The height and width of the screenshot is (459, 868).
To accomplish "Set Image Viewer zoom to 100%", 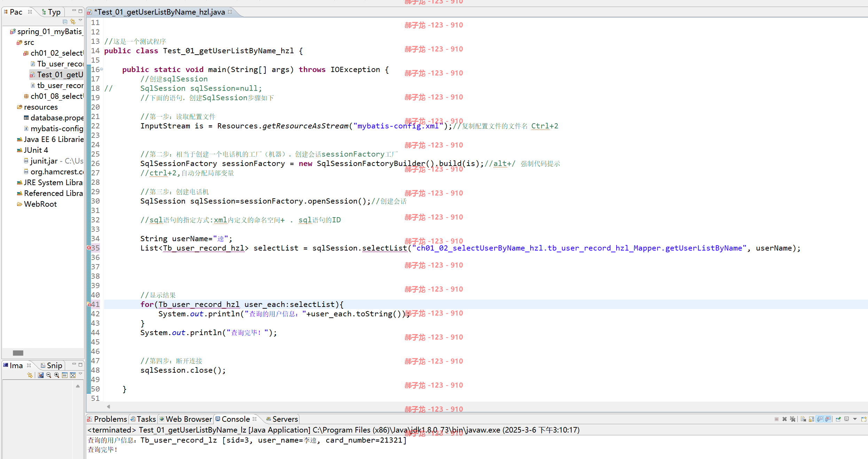I will pos(65,375).
